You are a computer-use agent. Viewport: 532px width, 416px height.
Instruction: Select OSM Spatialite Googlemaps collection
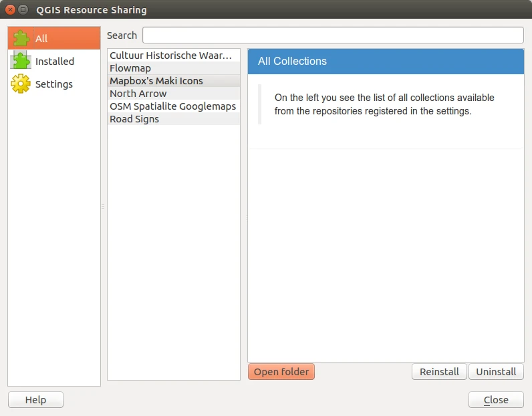(173, 106)
